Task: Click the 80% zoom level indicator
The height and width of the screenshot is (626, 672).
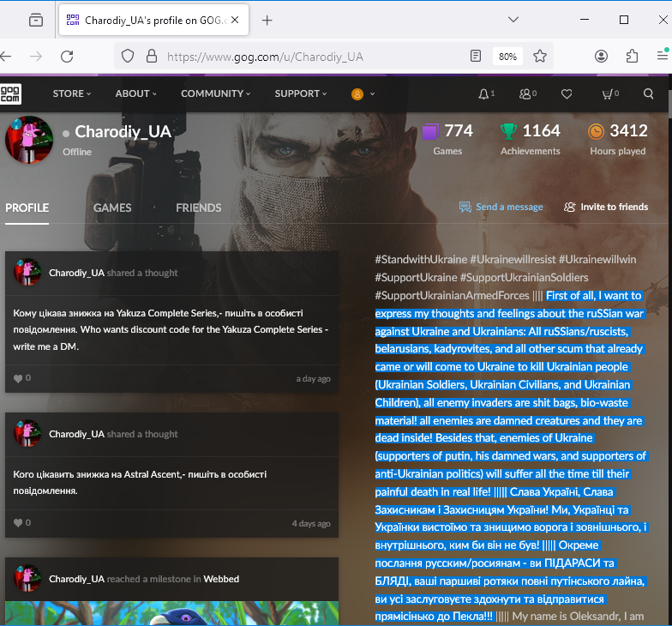Action: tap(507, 57)
